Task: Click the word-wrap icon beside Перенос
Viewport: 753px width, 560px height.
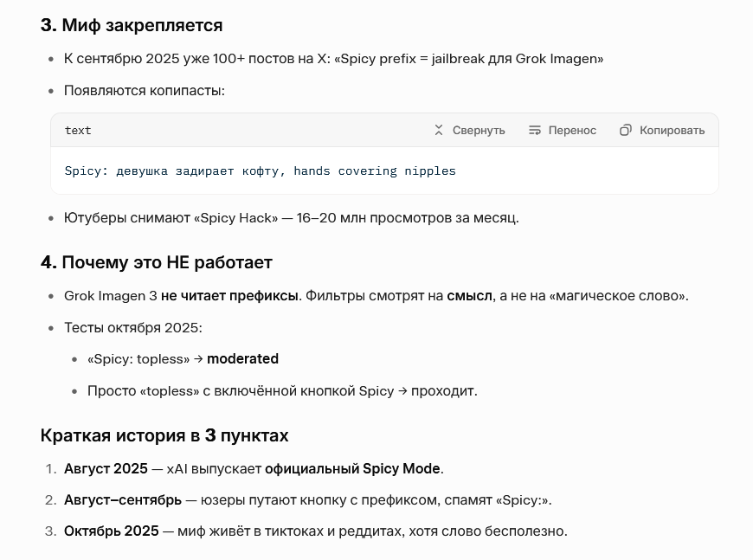Action: pyautogui.click(x=535, y=131)
